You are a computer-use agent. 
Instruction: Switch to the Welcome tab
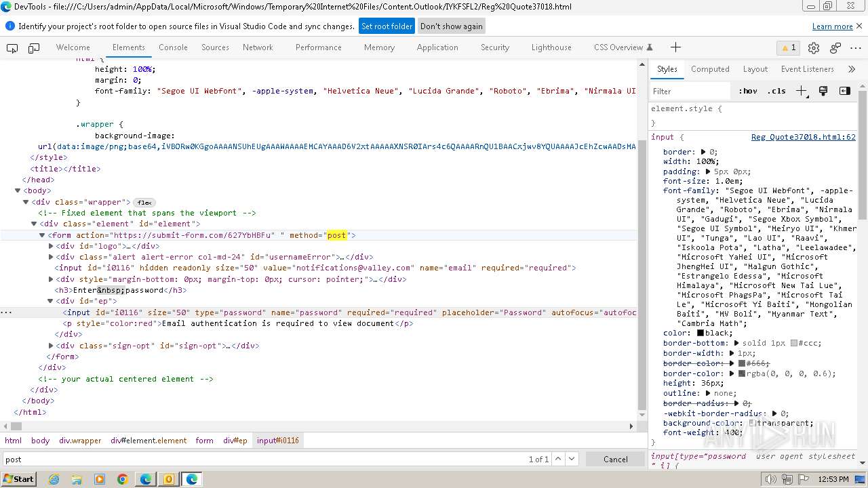coord(73,47)
